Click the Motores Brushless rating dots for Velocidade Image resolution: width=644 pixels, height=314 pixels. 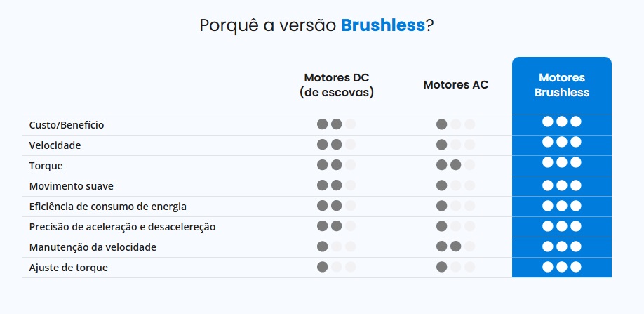click(x=561, y=142)
